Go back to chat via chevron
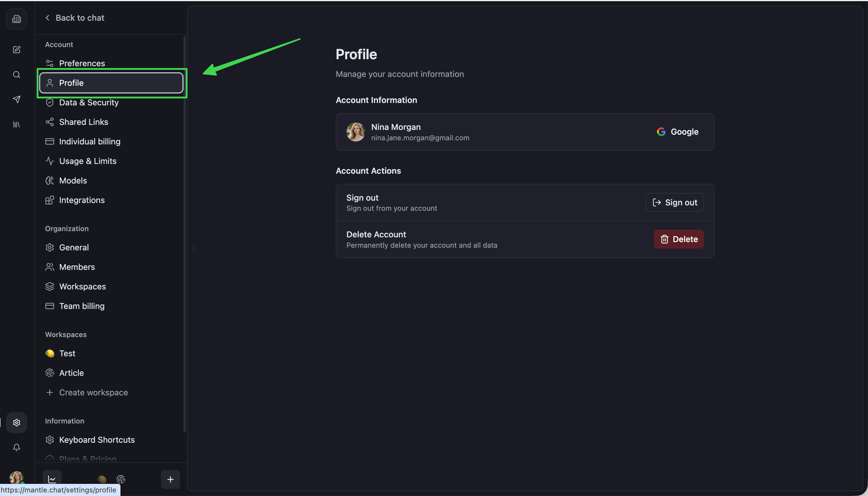868x496 pixels. click(47, 18)
